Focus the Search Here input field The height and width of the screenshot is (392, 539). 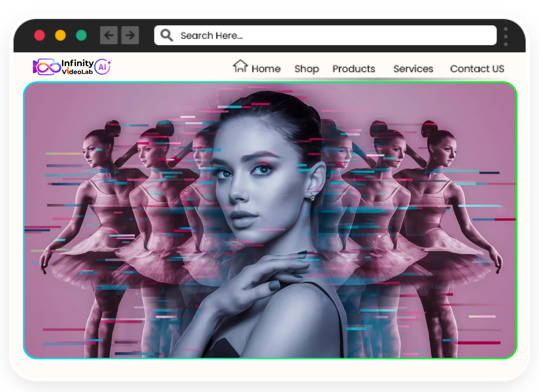[325, 36]
